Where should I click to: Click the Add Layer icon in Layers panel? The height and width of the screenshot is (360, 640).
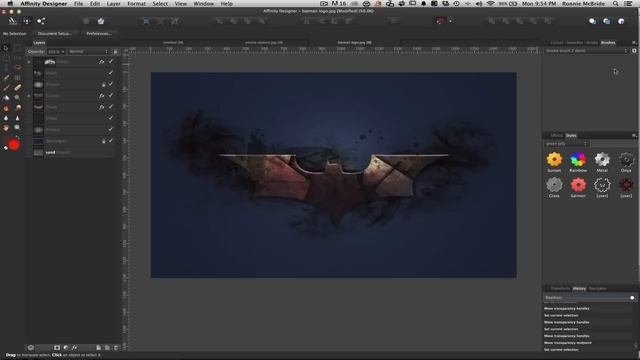[x=98, y=348]
